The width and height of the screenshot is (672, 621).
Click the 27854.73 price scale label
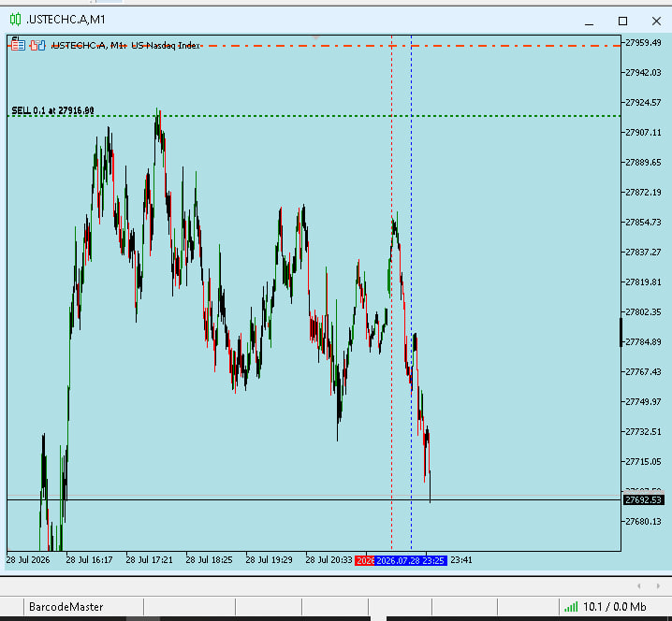click(x=643, y=223)
